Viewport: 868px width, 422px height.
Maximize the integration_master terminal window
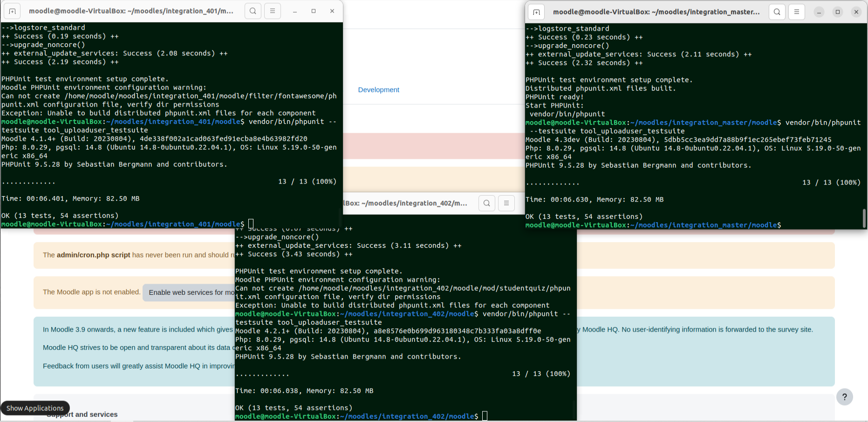tap(838, 12)
